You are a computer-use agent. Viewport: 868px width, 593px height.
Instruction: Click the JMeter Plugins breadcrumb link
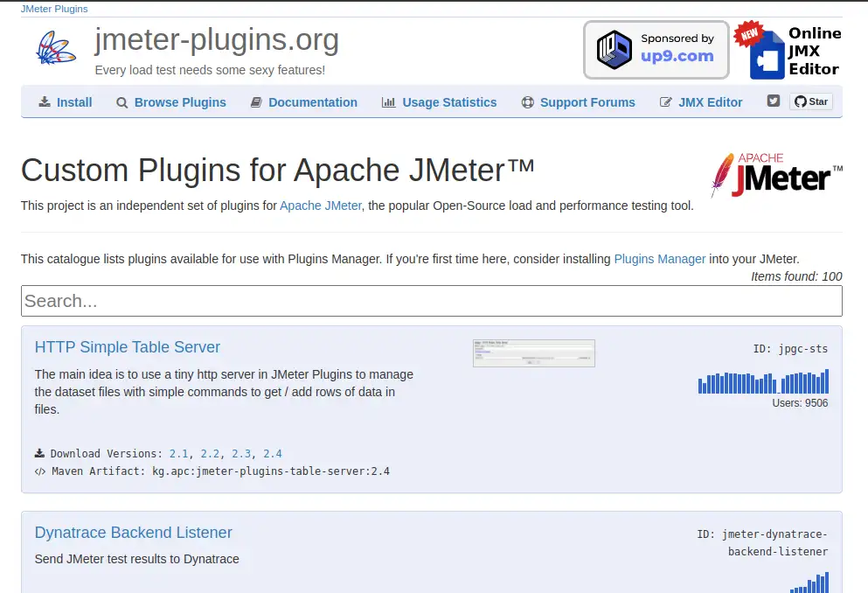54,9
